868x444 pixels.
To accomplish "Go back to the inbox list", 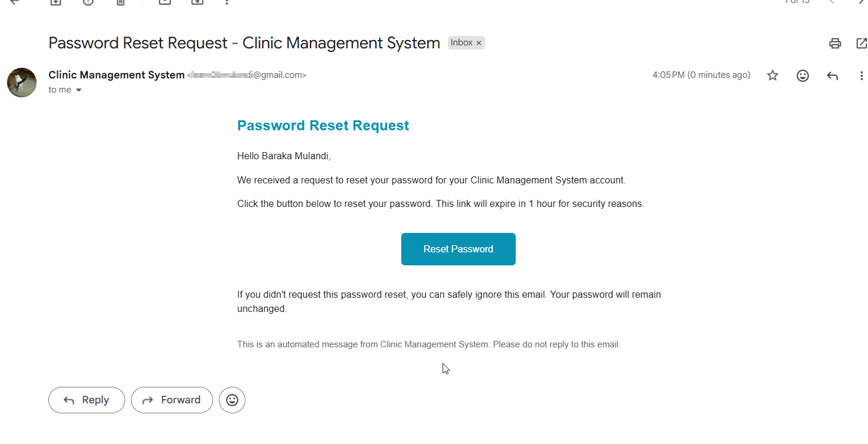I will pyautogui.click(x=15, y=2).
